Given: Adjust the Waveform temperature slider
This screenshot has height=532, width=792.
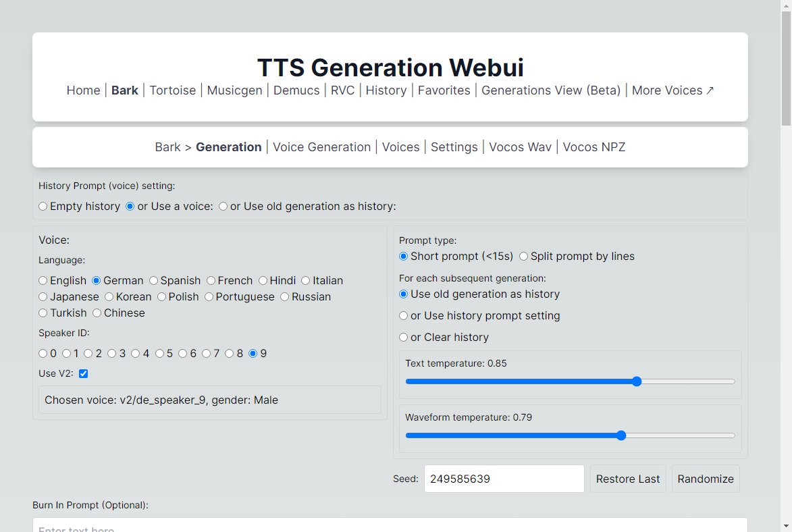Looking at the screenshot, I should pyautogui.click(x=571, y=435).
